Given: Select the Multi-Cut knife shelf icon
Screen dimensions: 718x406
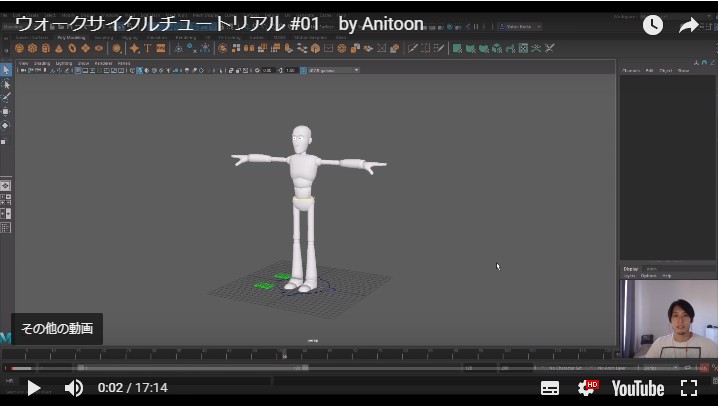Looking at the screenshot, I should (413, 48).
